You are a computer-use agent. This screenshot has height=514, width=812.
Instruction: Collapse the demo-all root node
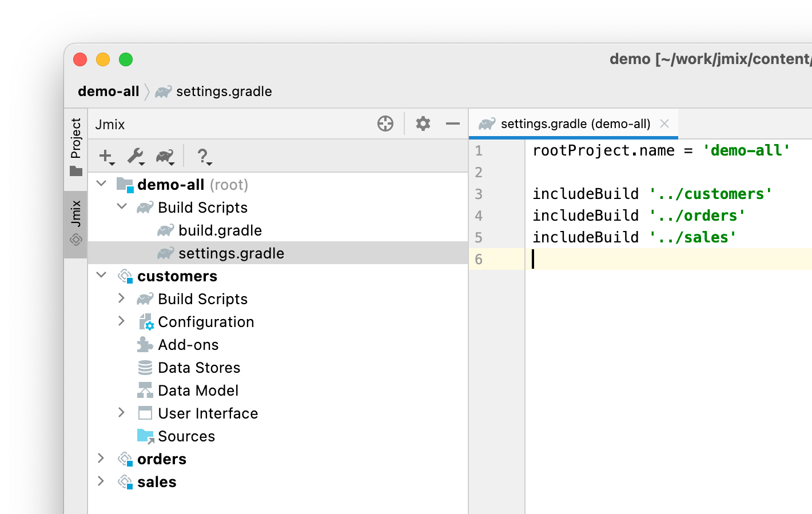point(102,184)
